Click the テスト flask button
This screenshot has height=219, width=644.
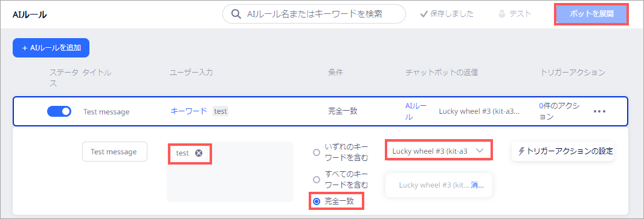click(x=515, y=14)
